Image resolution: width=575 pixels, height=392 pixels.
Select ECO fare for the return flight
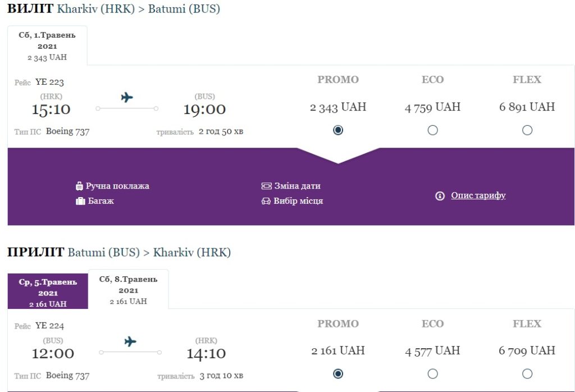tap(432, 373)
